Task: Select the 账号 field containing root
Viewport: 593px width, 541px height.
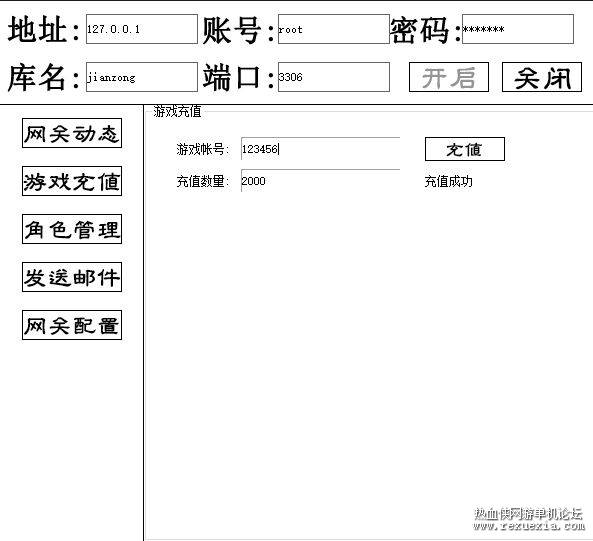Action: (x=334, y=29)
